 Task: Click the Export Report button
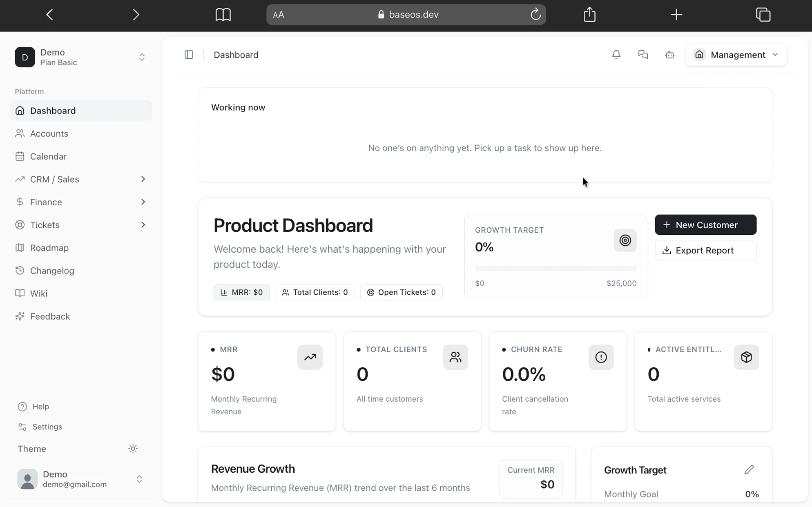pyautogui.click(x=705, y=250)
